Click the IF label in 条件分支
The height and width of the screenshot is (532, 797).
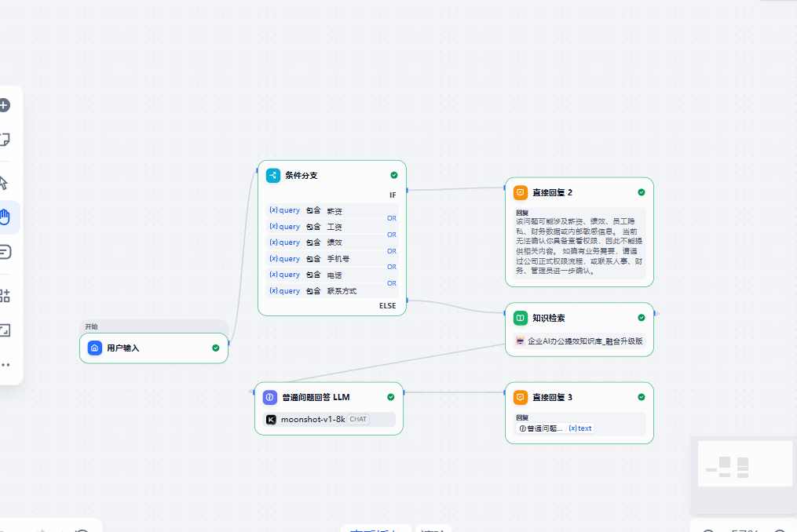click(x=393, y=195)
